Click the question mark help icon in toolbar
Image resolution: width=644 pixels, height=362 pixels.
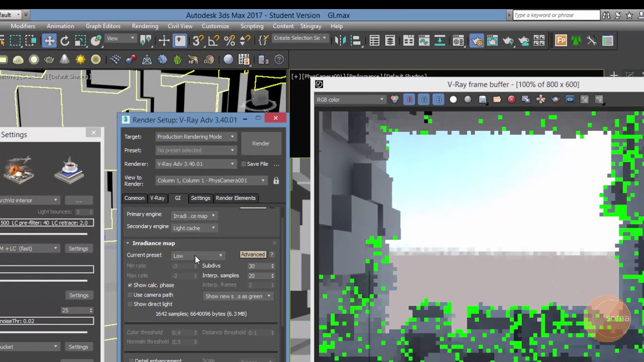click(x=280, y=60)
